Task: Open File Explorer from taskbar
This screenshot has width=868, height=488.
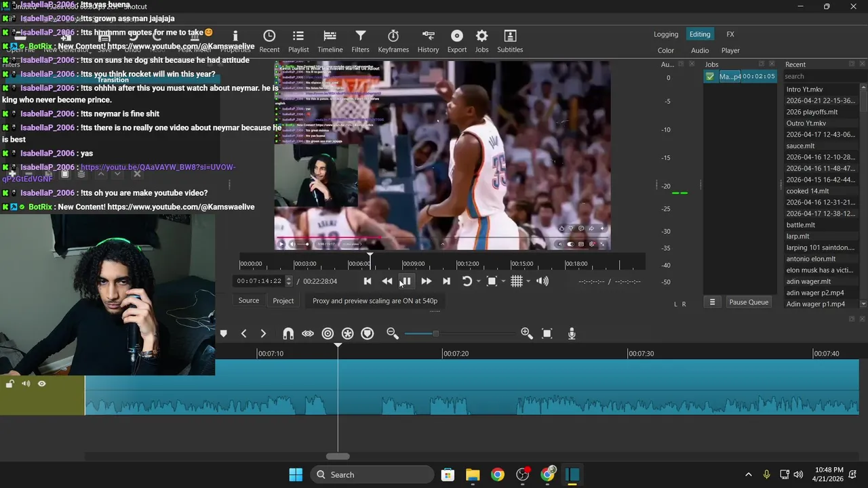Action: (x=473, y=474)
